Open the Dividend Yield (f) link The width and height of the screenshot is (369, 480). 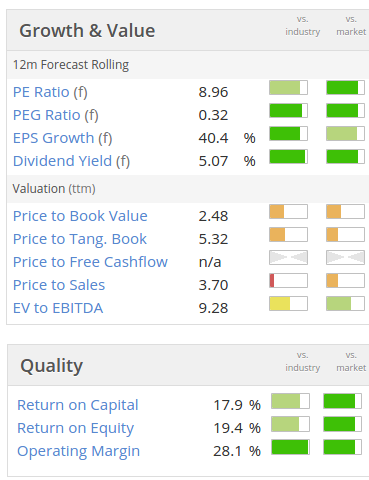point(71,161)
